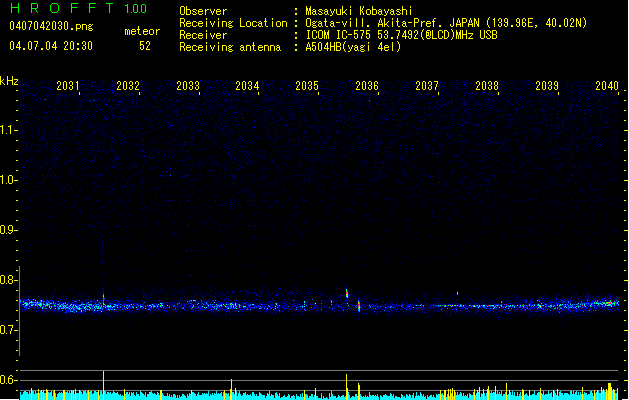The height and width of the screenshot is (400, 629).
Task: Click the timestamp 04.07.04 20:30
Action: 51,46
